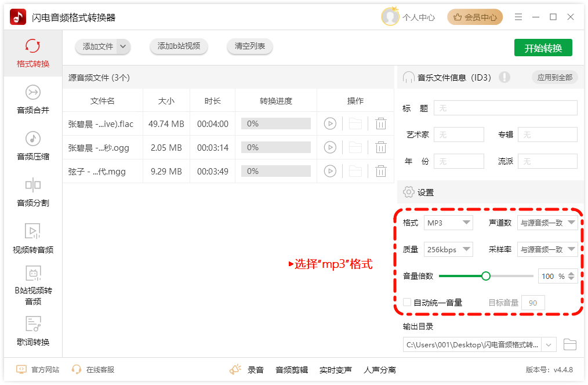This screenshot has width=588, height=385.
Task: Click the 文件名 column header
Action: (103, 101)
